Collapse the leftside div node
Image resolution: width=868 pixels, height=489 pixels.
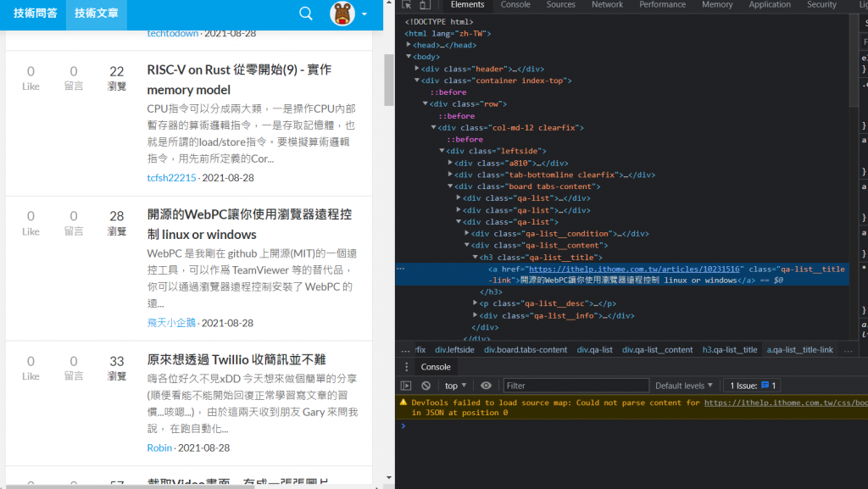(442, 151)
